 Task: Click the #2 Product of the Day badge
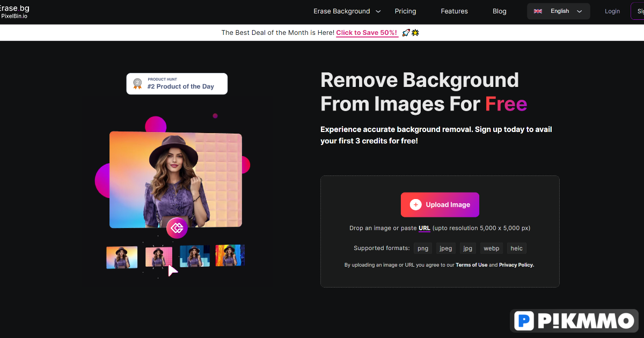coord(177,84)
